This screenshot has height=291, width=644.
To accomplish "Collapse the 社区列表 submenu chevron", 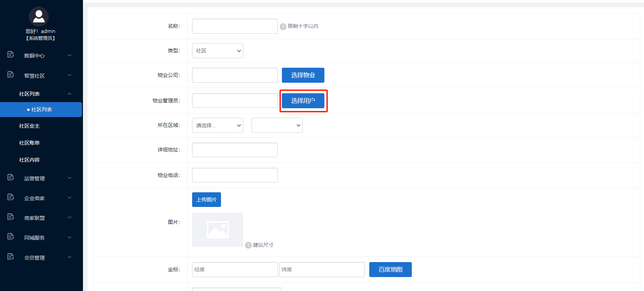I will (x=69, y=94).
